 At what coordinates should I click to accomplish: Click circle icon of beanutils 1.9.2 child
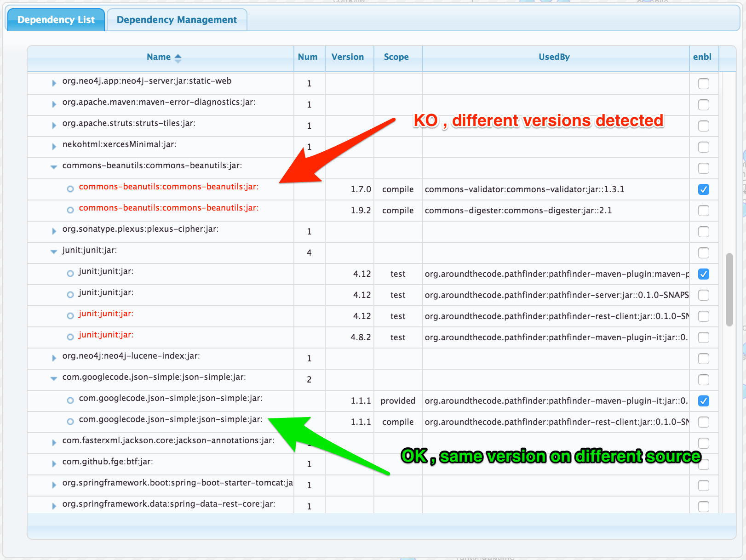point(70,210)
